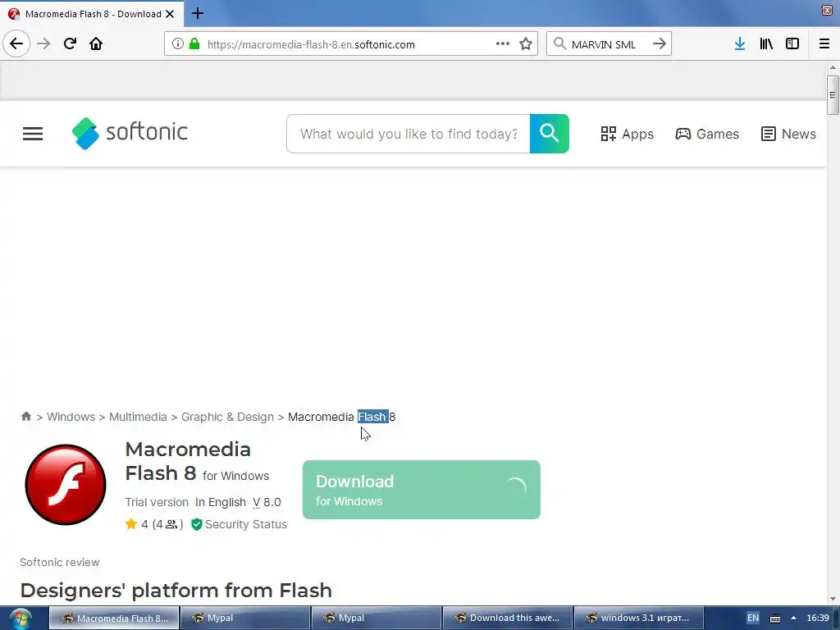
Task: Submit MARVIN SML search with arrow
Action: tap(659, 44)
